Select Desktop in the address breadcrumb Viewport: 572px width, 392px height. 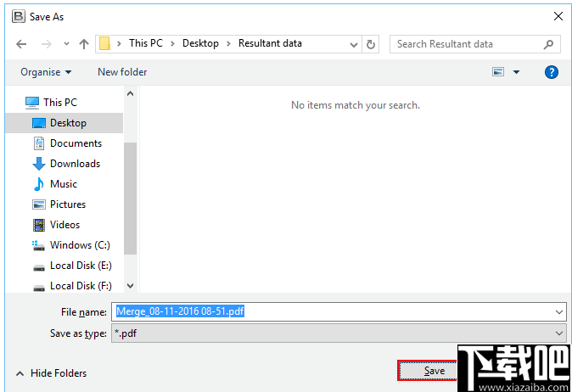[x=200, y=43]
